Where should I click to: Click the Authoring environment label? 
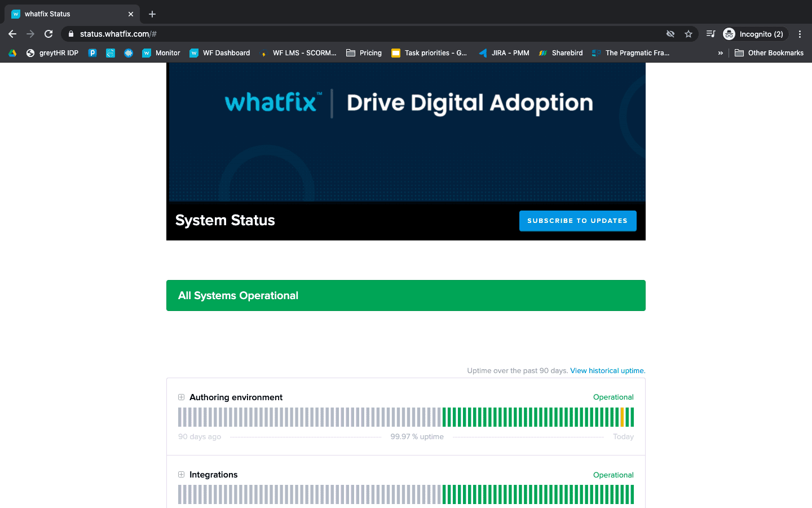[236, 397]
